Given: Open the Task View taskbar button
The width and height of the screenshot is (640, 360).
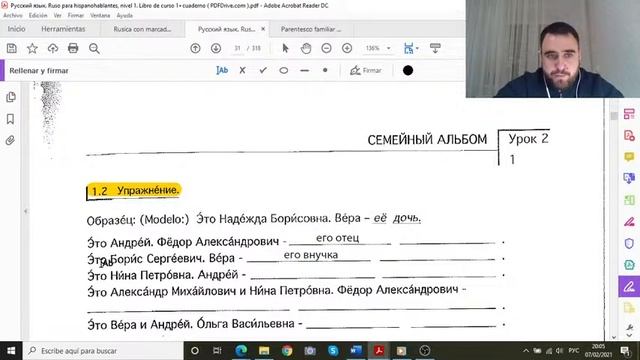Looking at the screenshot, I should pyautogui.click(x=217, y=351).
